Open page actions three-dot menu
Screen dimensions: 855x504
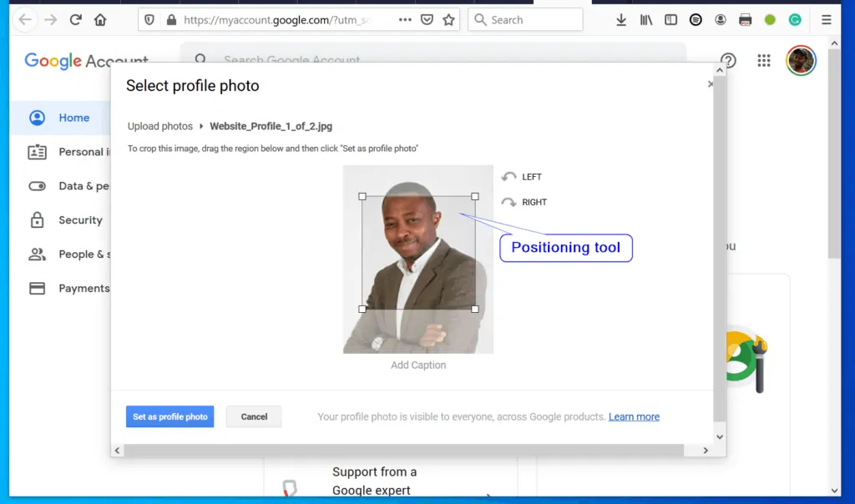click(x=405, y=19)
